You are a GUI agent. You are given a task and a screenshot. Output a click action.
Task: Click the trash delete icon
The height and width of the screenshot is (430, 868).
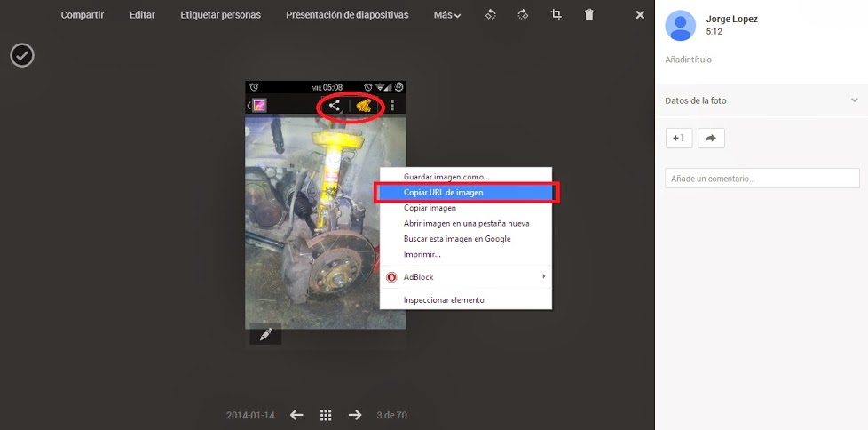pyautogui.click(x=589, y=15)
